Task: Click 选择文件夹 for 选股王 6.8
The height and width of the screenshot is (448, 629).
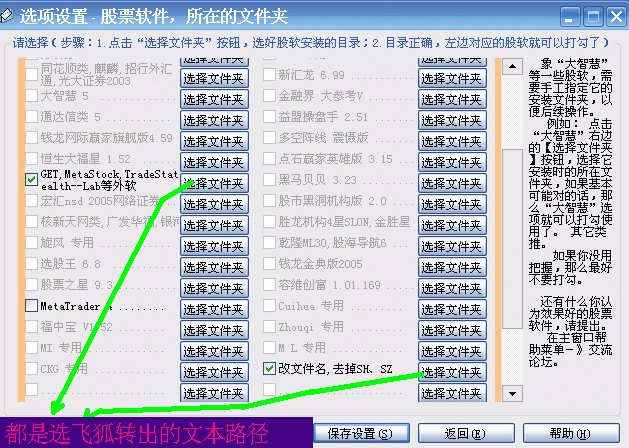Action: 214,267
